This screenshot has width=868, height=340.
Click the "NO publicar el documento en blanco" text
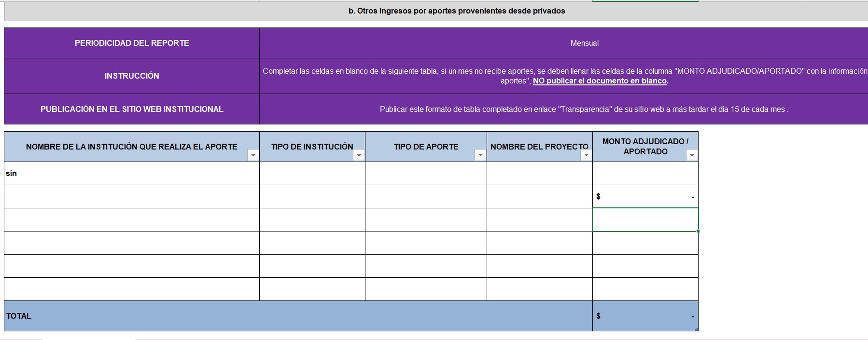coord(600,81)
